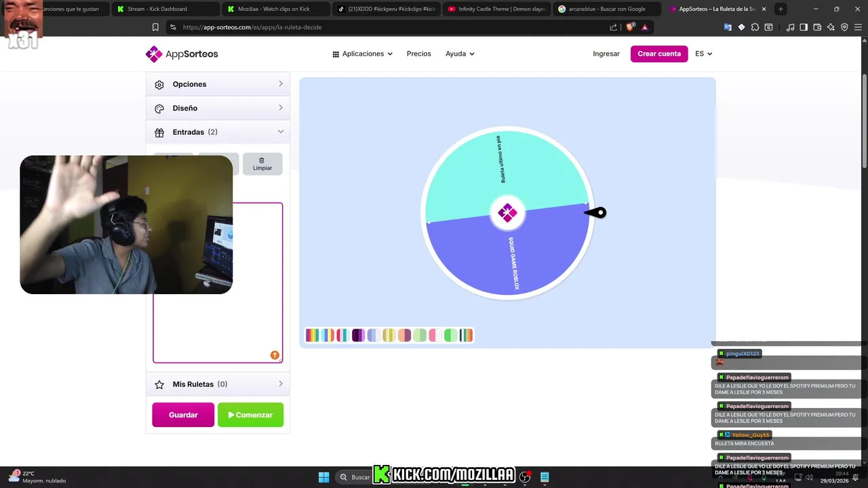Click the Google Translate extension icon
868x488 pixels.
click(x=728, y=27)
